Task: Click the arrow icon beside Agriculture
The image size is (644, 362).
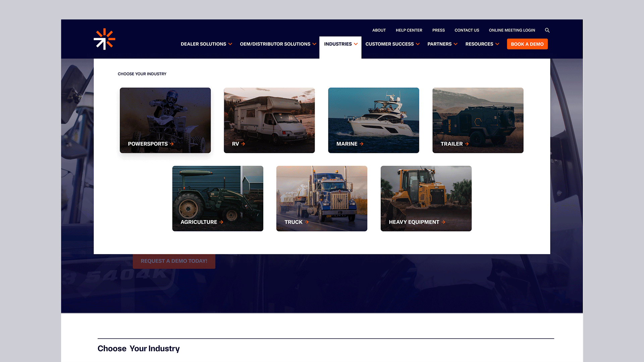Action: pos(221,222)
